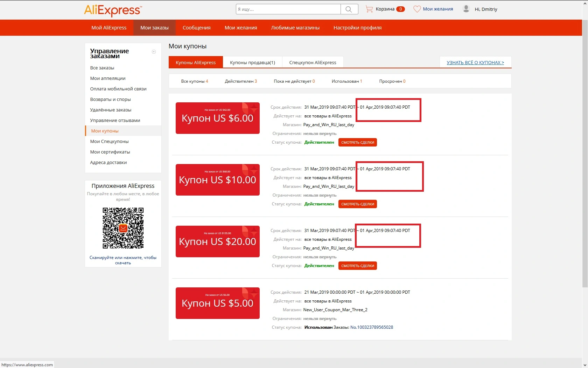
Task: Click the Корзина cart text
Action: click(385, 9)
